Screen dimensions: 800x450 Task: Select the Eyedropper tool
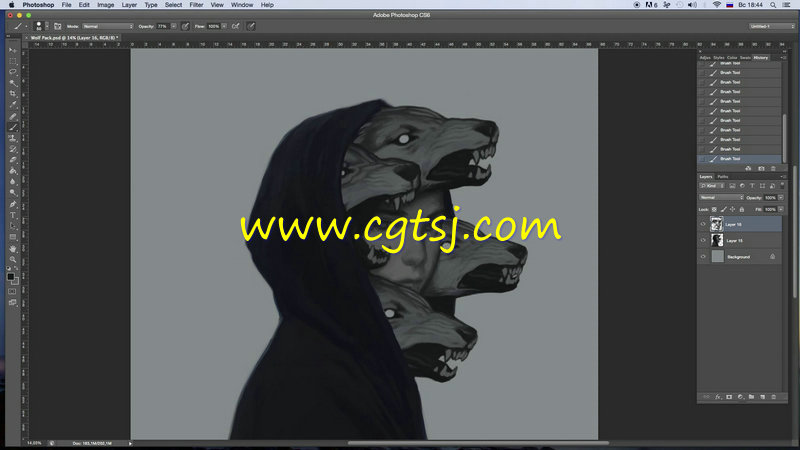(13, 105)
